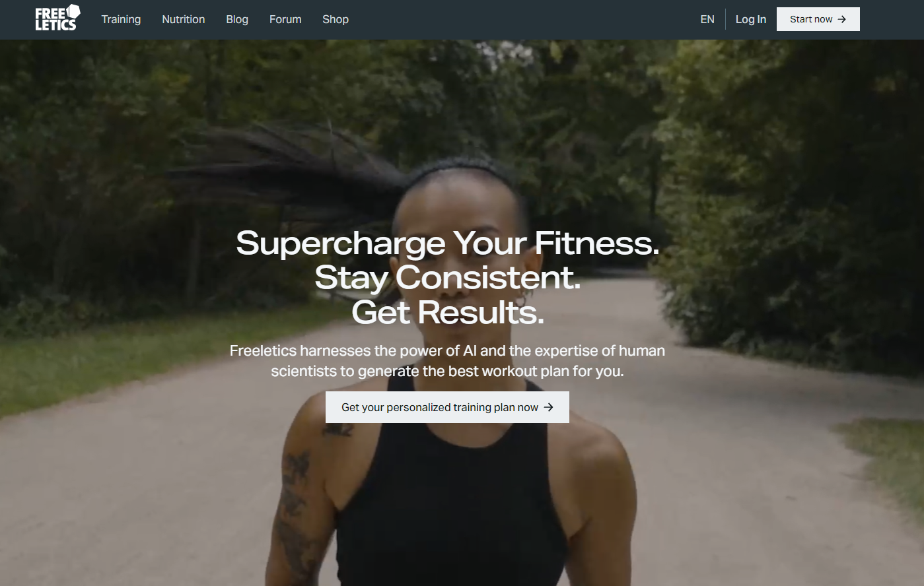The height and width of the screenshot is (586, 924).
Task: Visit the Forum section
Action: 285,19
